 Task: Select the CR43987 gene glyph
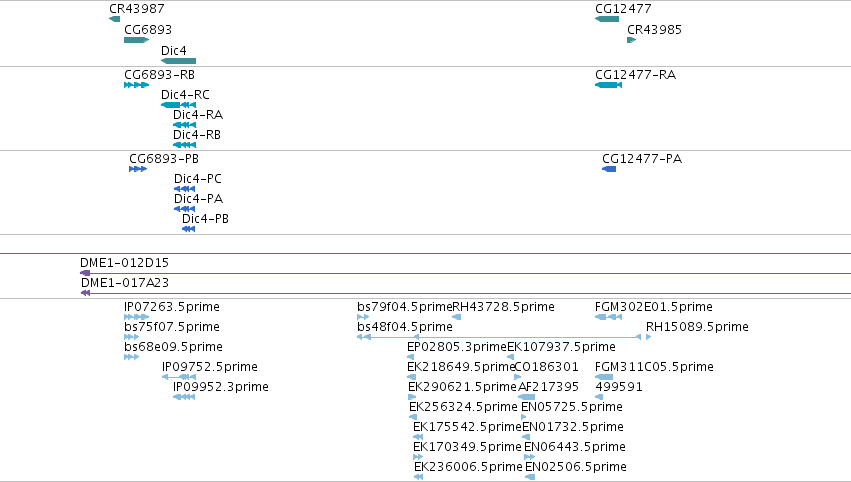(x=115, y=19)
